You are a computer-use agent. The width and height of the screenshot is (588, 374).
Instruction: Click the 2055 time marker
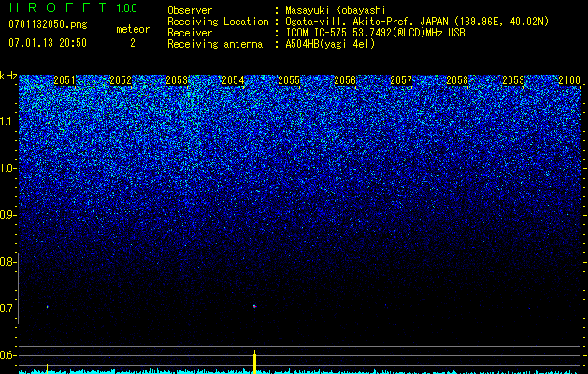click(289, 80)
